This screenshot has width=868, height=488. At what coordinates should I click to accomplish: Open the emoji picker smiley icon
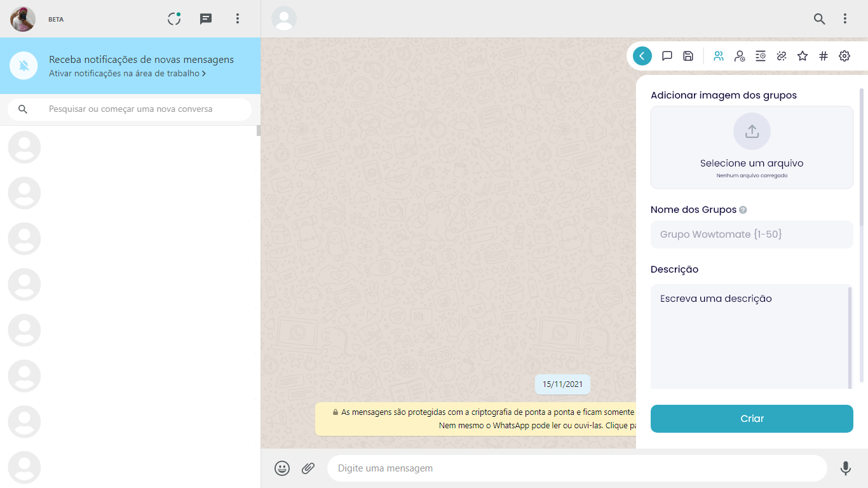coord(282,468)
